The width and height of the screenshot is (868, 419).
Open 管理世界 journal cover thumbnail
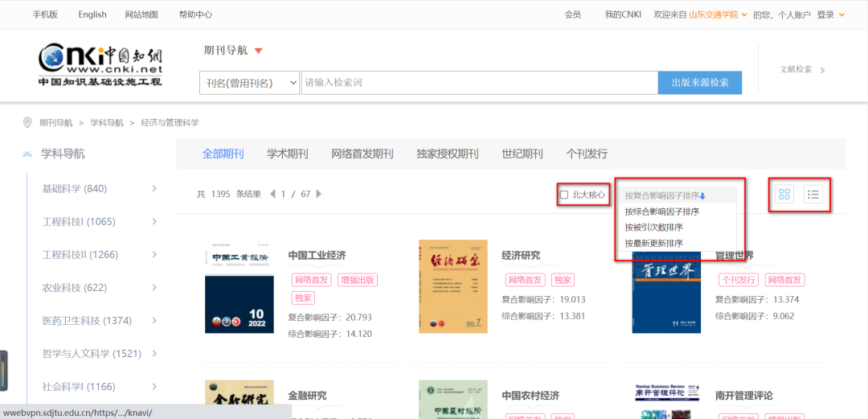(x=666, y=293)
